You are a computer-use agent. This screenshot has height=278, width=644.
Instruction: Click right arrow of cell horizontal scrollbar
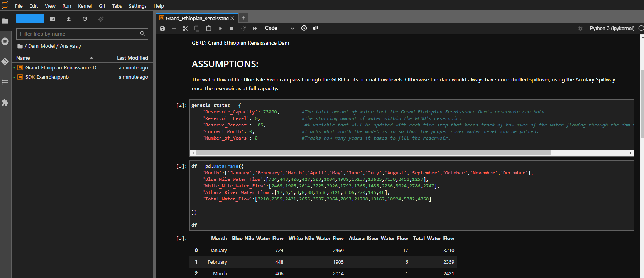click(631, 153)
